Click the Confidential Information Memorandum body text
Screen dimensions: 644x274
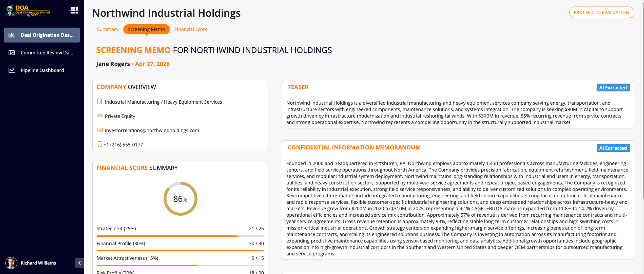pos(457,209)
